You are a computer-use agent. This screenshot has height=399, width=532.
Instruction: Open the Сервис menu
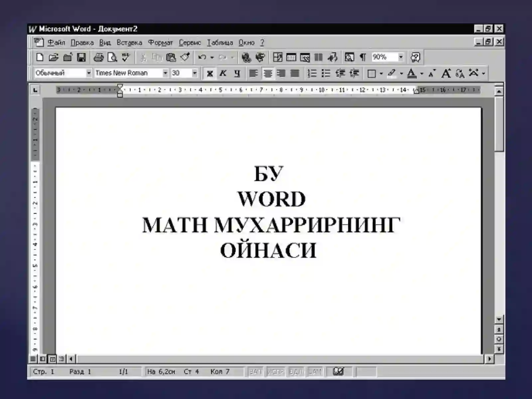pyautogui.click(x=190, y=43)
